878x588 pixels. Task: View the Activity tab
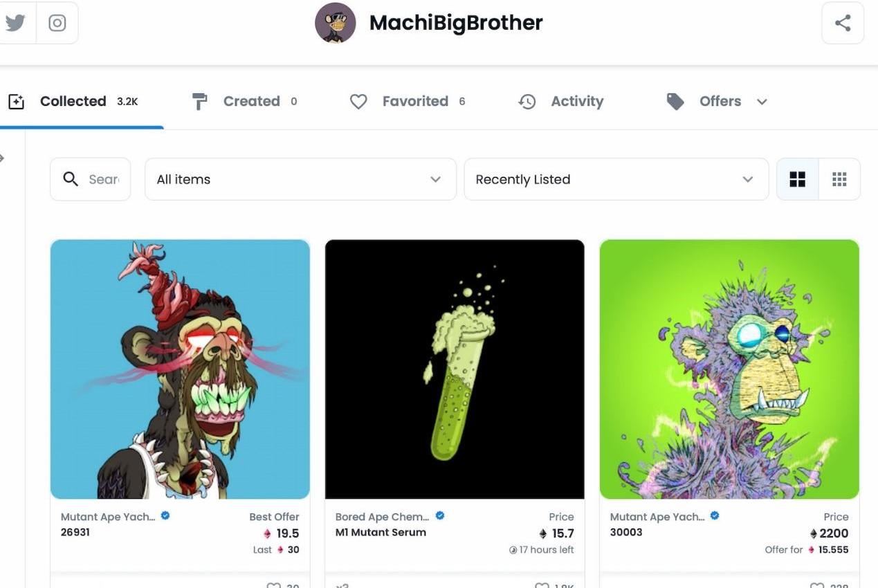point(576,102)
